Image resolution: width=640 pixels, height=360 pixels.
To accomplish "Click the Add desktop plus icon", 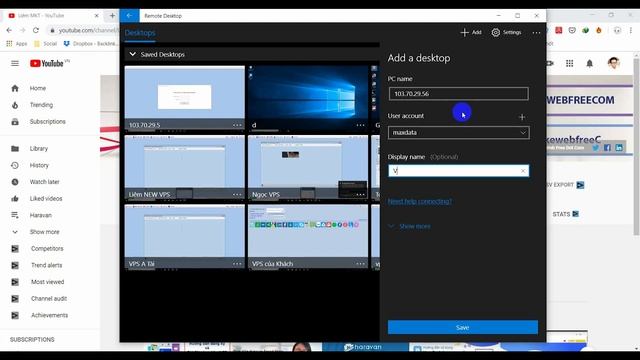I will click(x=464, y=32).
